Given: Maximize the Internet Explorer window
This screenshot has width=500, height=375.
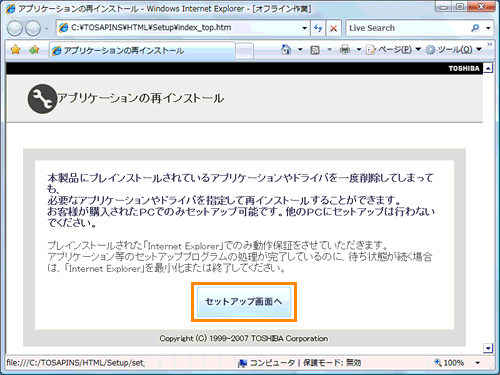Looking at the screenshot, I should [460, 7].
